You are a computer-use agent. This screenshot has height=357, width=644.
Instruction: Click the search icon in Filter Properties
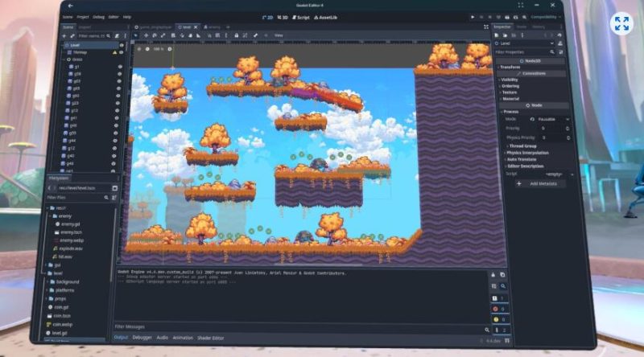point(552,52)
